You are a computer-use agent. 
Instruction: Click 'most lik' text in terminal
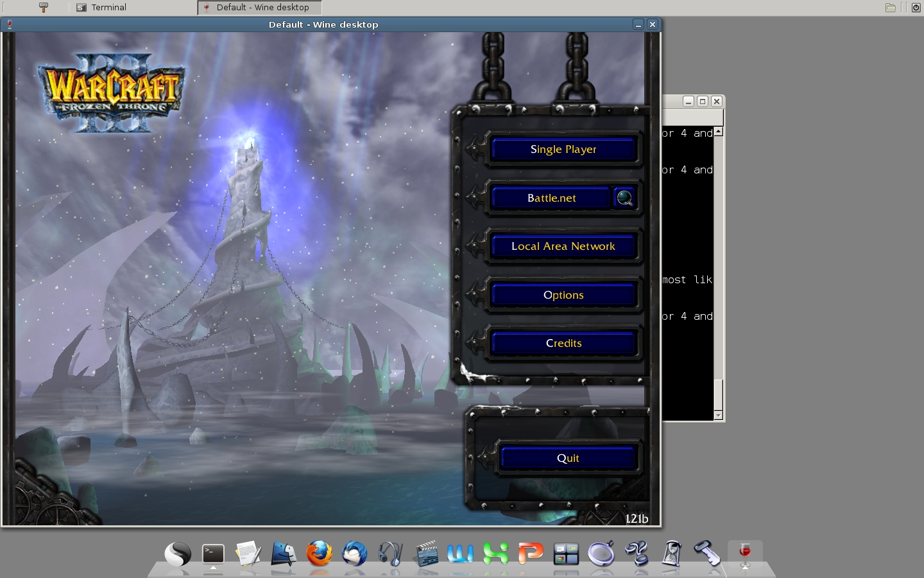click(687, 280)
